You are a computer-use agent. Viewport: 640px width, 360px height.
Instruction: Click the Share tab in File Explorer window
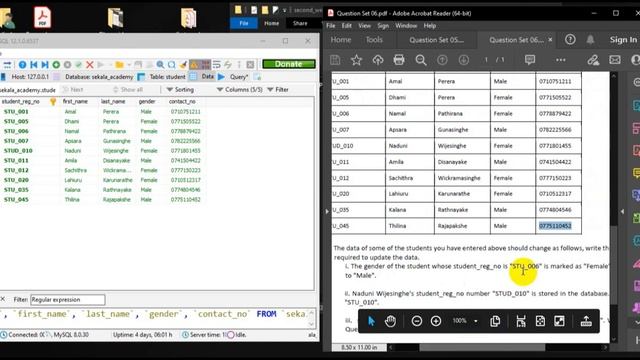[x=300, y=23]
